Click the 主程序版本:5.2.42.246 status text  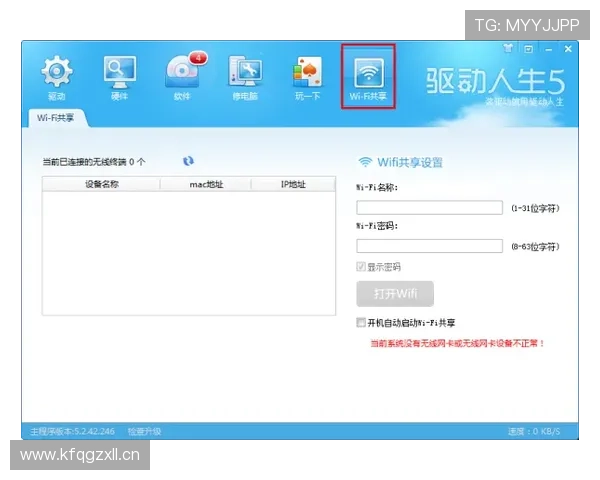click(72, 432)
